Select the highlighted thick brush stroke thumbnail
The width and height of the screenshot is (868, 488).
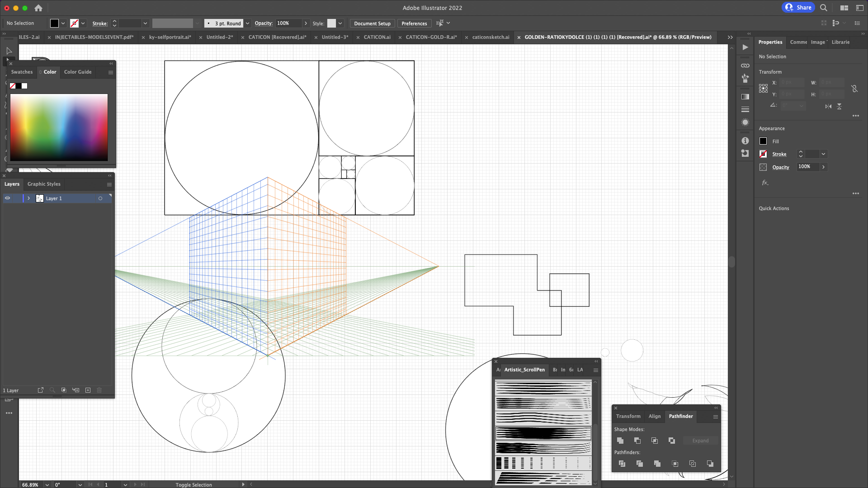coord(543,433)
